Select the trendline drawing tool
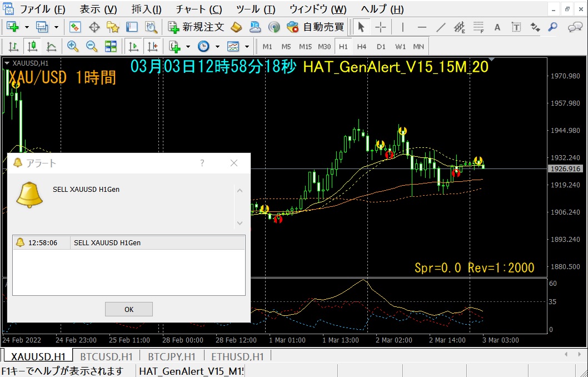This screenshot has width=588, height=377. [x=441, y=27]
